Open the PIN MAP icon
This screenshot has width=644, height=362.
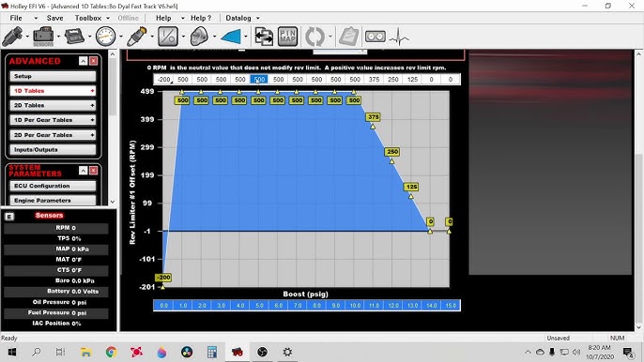pos(287,37)
